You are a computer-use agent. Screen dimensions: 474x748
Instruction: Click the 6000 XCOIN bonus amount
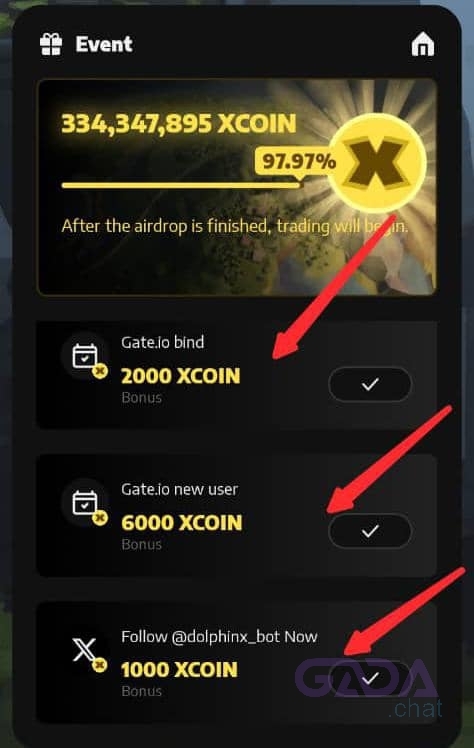click(x=182, y=523)
